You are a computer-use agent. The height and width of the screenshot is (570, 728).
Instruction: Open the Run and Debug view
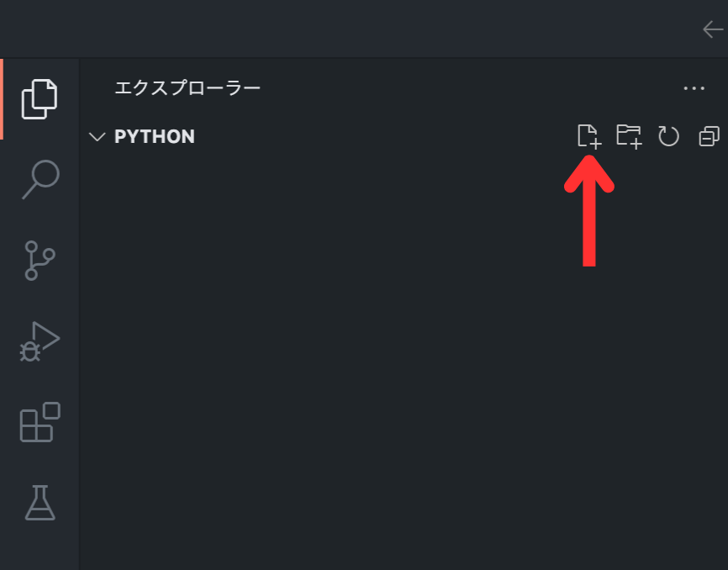tap(38, 341)
